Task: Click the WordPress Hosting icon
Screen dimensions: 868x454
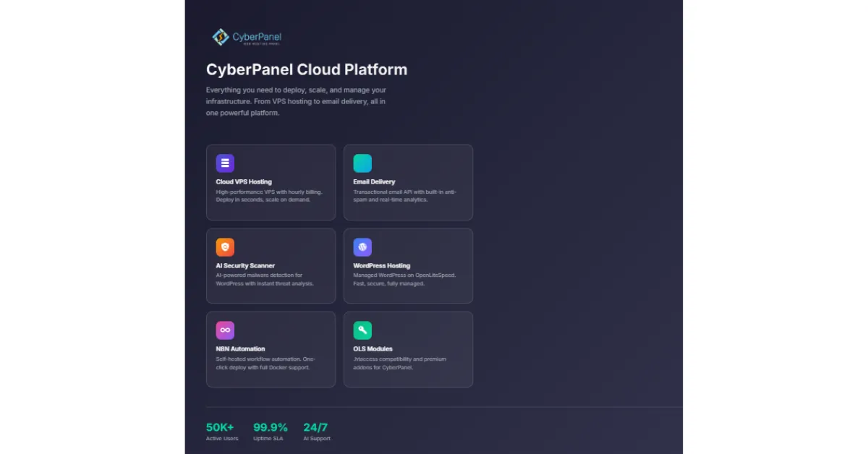Action: coord(362,247)
